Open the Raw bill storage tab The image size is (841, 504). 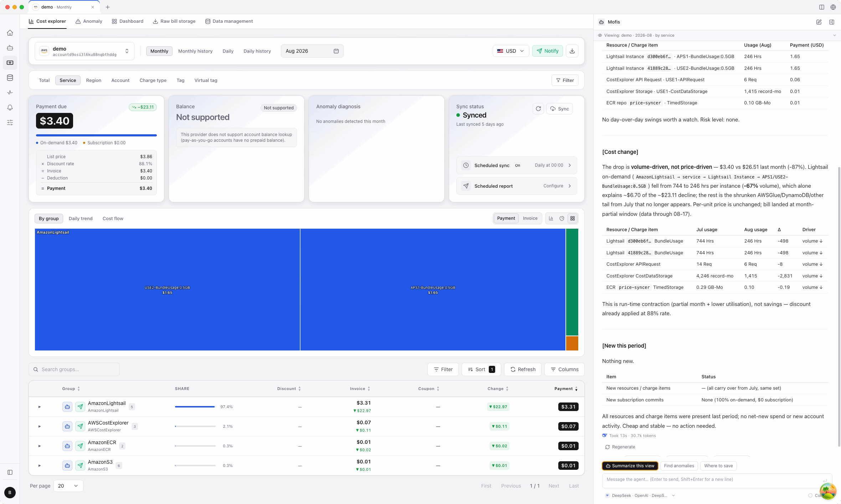174,21
